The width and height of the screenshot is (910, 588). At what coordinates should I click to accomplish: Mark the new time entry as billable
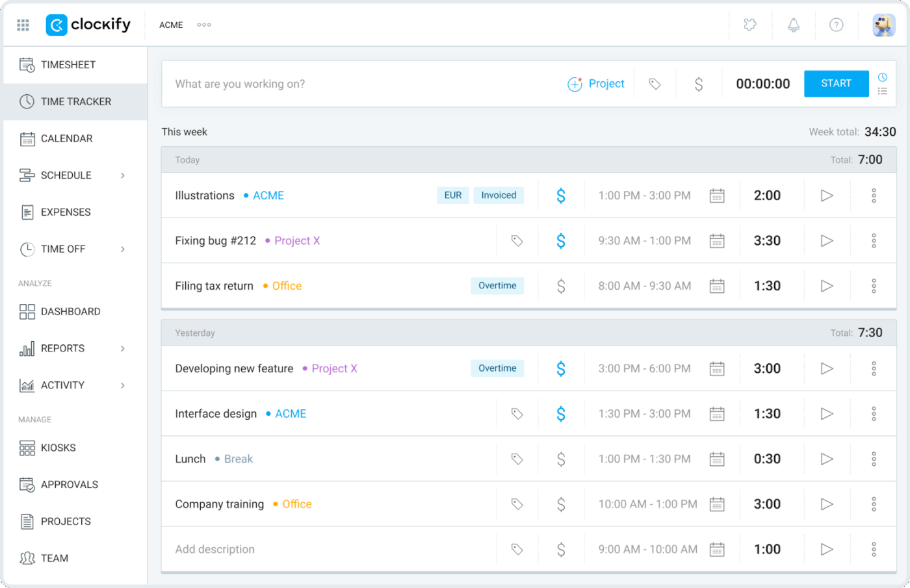point(698,84)
